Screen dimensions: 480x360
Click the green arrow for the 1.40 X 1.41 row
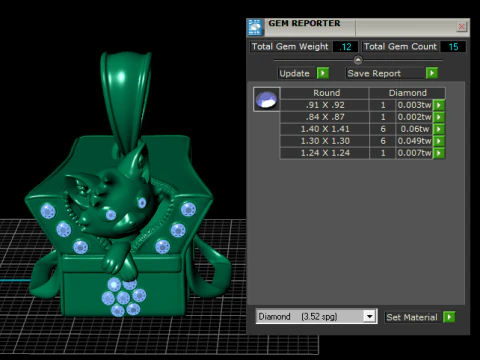tap(439, 129)
